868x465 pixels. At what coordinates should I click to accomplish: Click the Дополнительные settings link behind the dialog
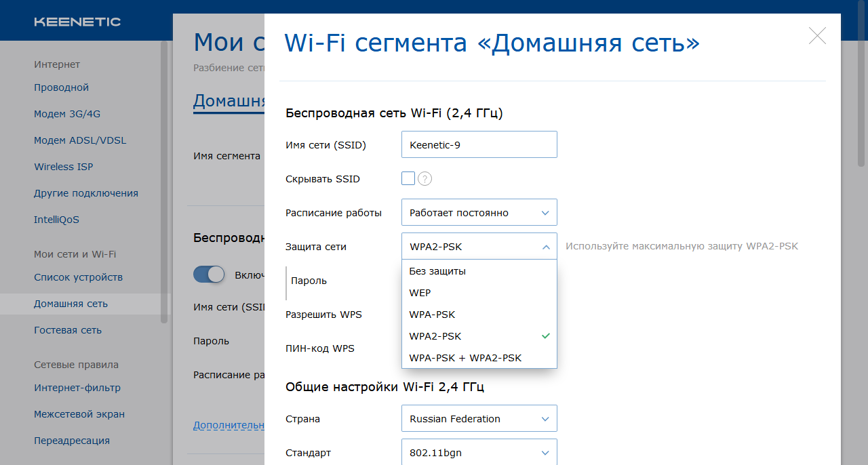pos(229,425)
